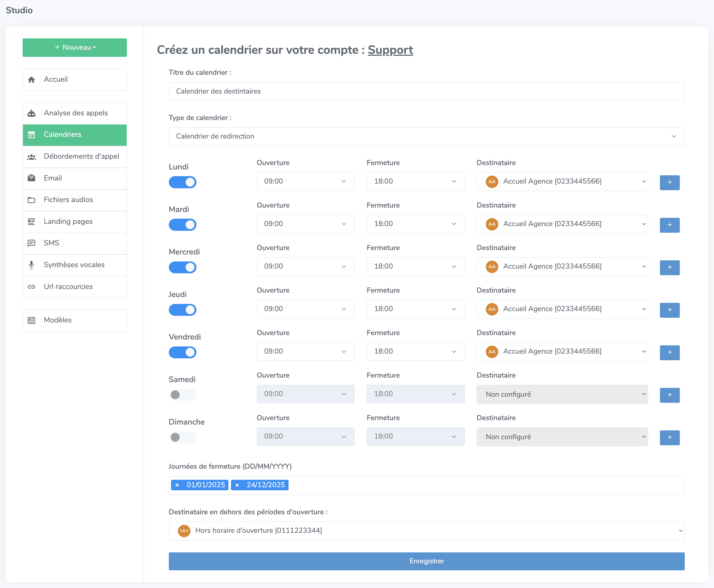The image size is (714, 588).
Task: Enable the Dimanche toggle switch
Action: coord(182,437)
